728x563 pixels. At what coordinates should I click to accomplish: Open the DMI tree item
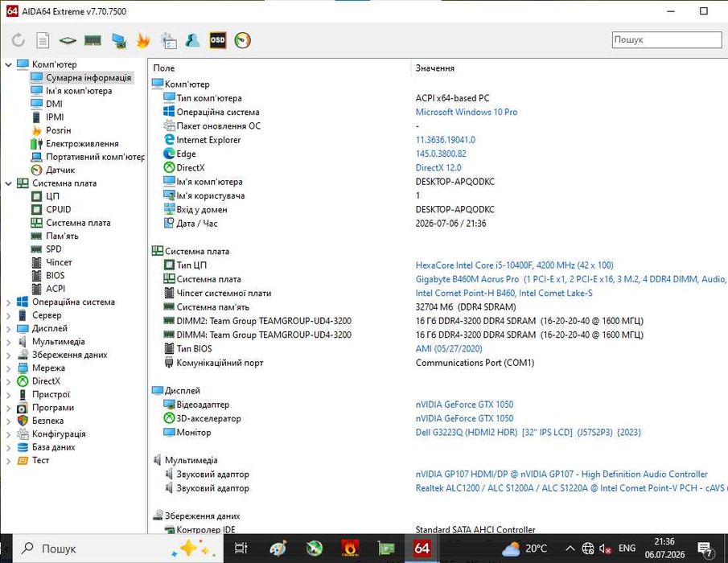point(54,104)
